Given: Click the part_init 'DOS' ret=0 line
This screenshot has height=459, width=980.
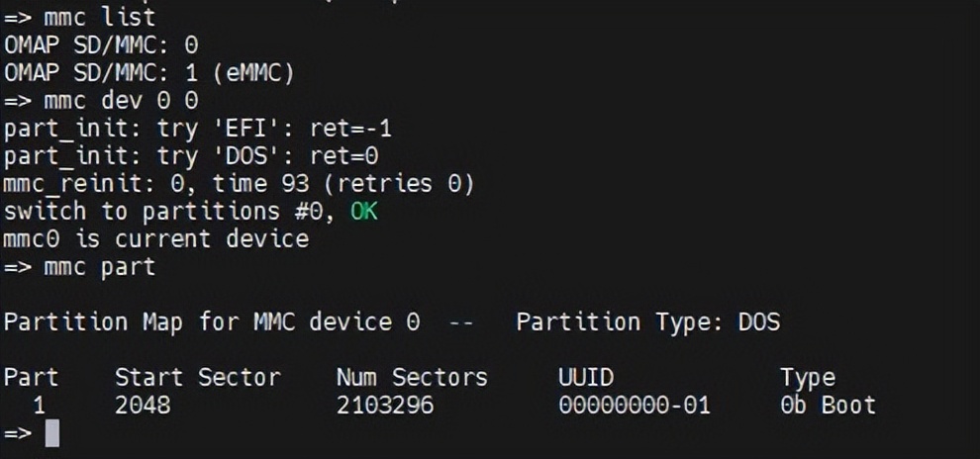Looking at the screenshot, I should coord(191,155).
